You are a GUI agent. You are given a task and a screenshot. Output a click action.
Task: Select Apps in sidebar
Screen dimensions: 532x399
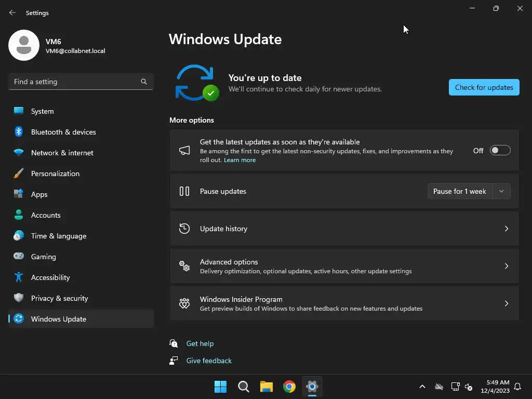pos(81,194)
